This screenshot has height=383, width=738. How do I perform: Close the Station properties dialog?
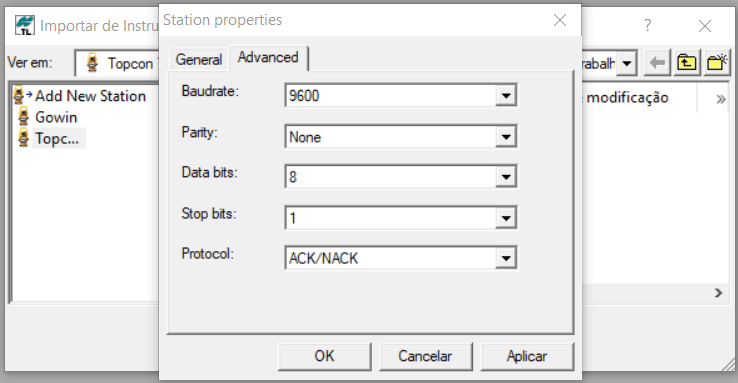tap(560, 20)
